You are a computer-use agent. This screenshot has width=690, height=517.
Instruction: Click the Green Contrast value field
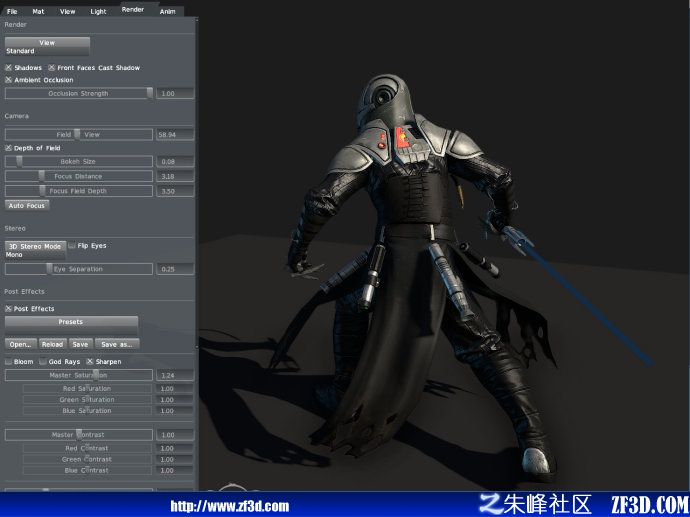(x=175, y=459)
